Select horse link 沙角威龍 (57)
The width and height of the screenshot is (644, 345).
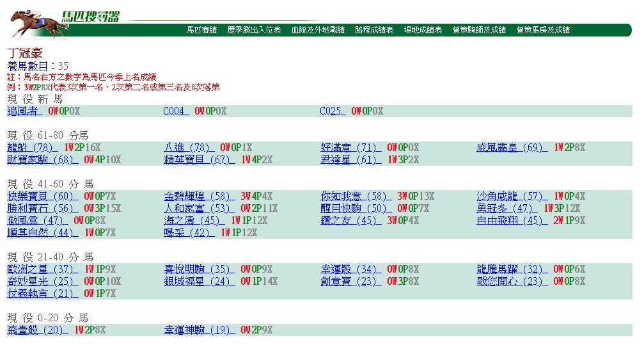[512, 196]
